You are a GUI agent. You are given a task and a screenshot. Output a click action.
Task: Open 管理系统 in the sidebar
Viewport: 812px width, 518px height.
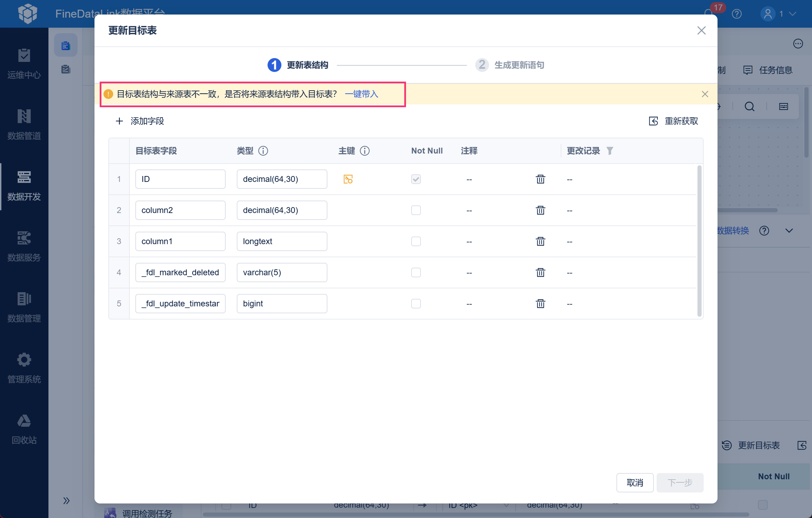(24, 369)
